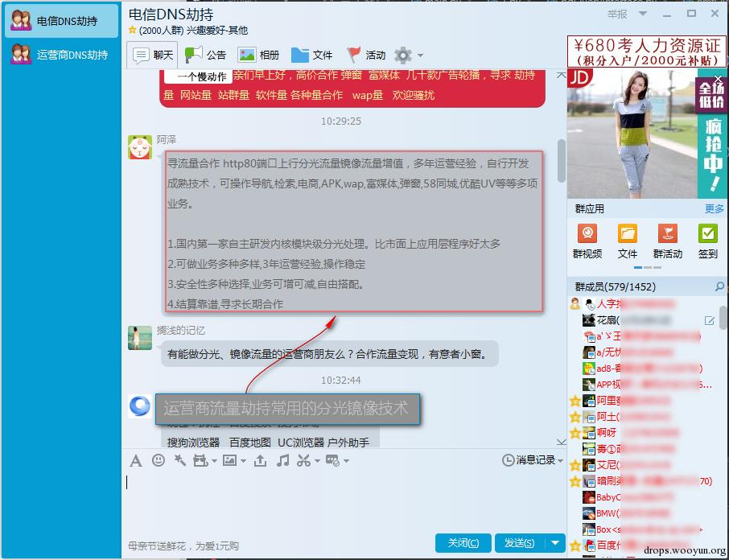
Task: Click 阿泽's avatar
Action: [140, 147]
